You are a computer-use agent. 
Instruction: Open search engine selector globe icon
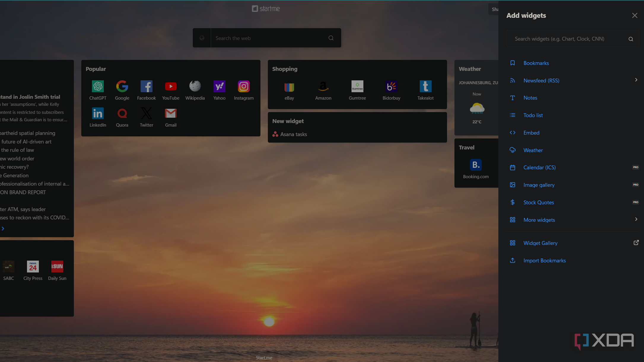pos(202,38)
